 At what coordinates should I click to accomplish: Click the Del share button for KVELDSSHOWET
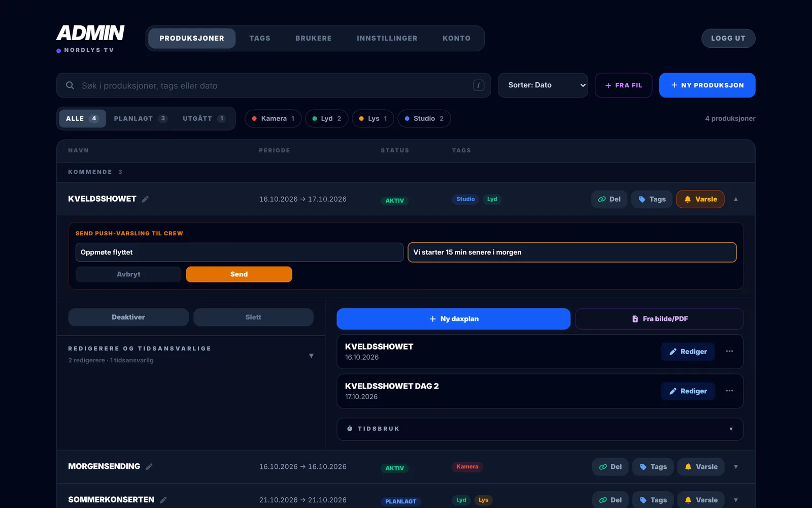(x=609, y=199)
